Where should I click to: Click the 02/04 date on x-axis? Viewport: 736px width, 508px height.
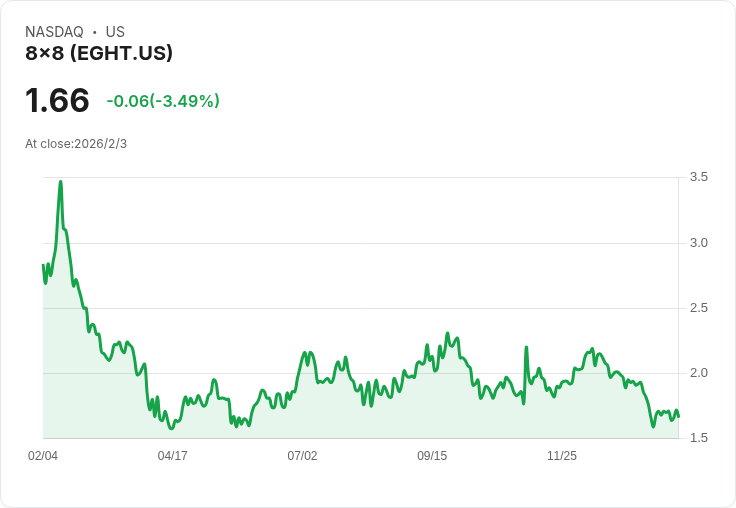pos(43,456)
